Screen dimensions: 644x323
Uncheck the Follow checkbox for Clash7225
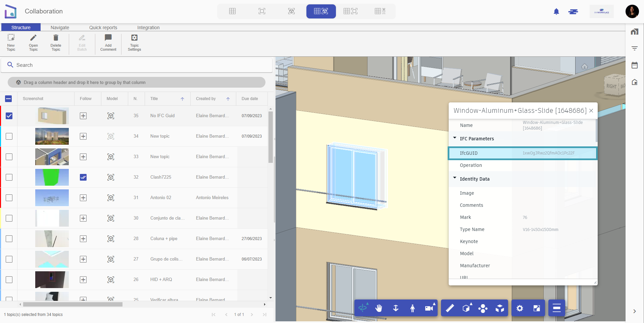click(83, 177)
